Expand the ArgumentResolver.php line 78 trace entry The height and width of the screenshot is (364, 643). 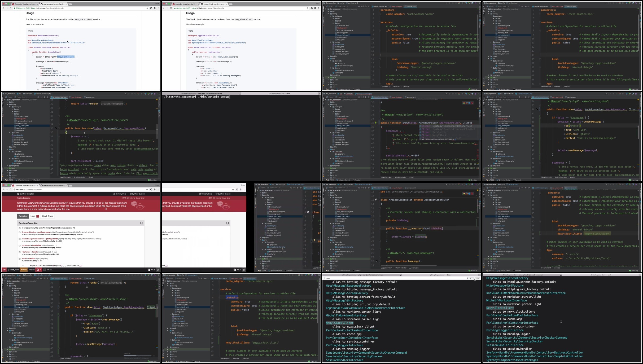point(20,228)
